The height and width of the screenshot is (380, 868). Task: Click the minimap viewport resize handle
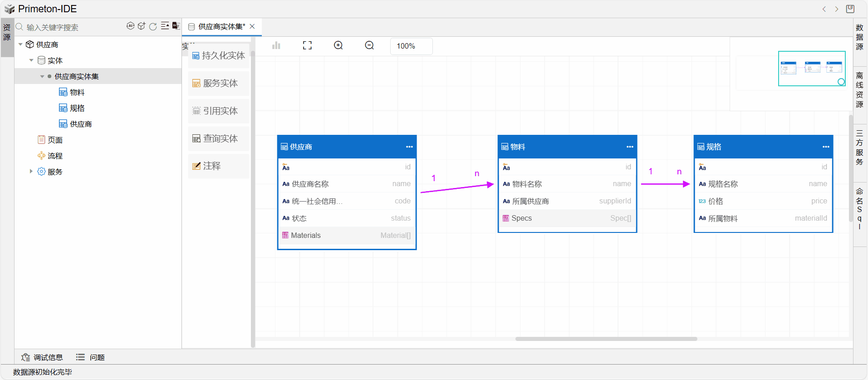click(x=841, y=82)
